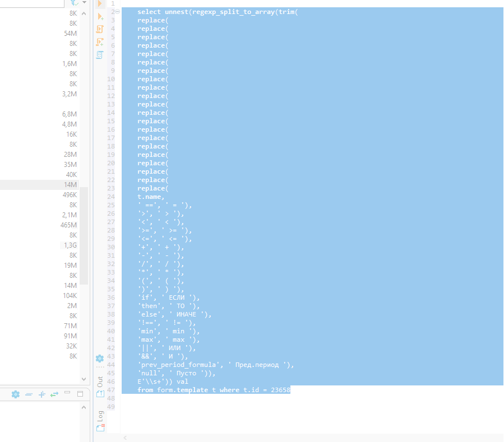Select the row with size 104K
504x442 pixels.
click(39, 296)
